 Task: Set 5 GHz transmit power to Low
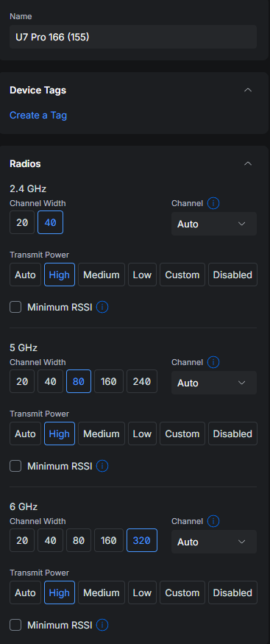(x=143, y=434)
